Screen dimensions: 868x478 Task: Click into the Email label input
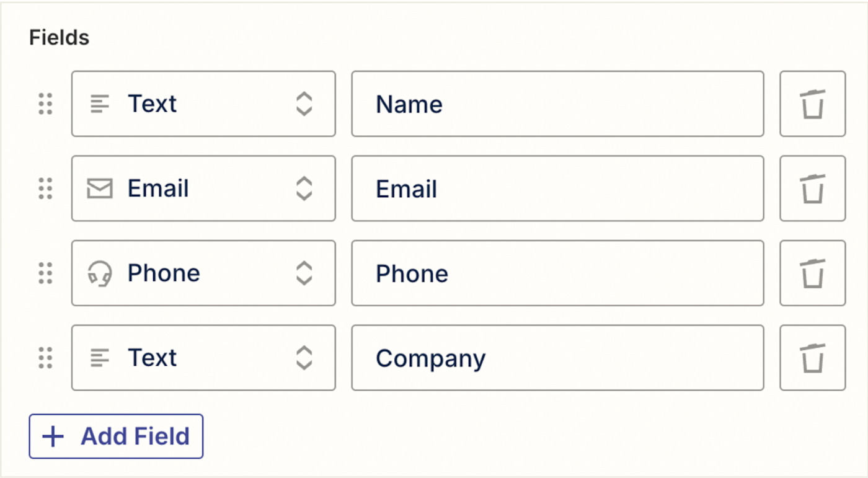point(557,188)
